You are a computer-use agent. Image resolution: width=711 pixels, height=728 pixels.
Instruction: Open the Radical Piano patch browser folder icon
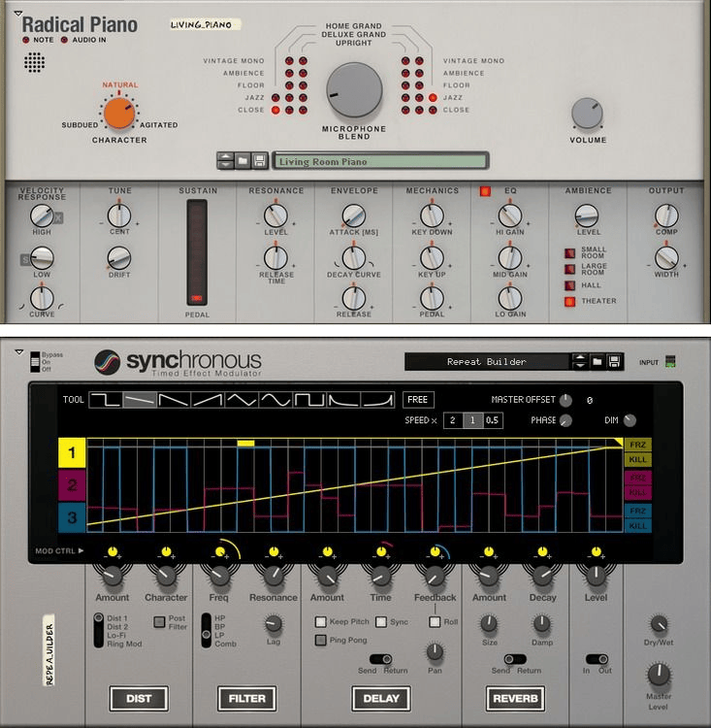coord(242,160)
